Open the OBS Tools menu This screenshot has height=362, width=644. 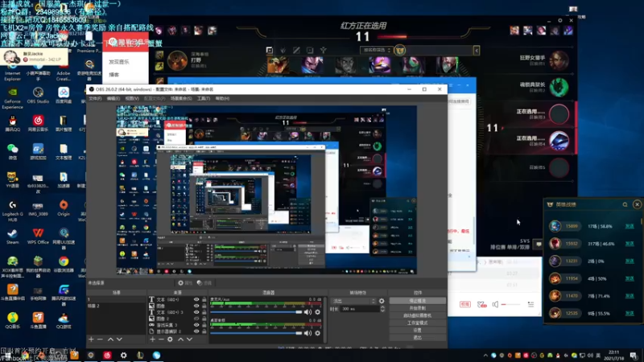pos(204,98)
